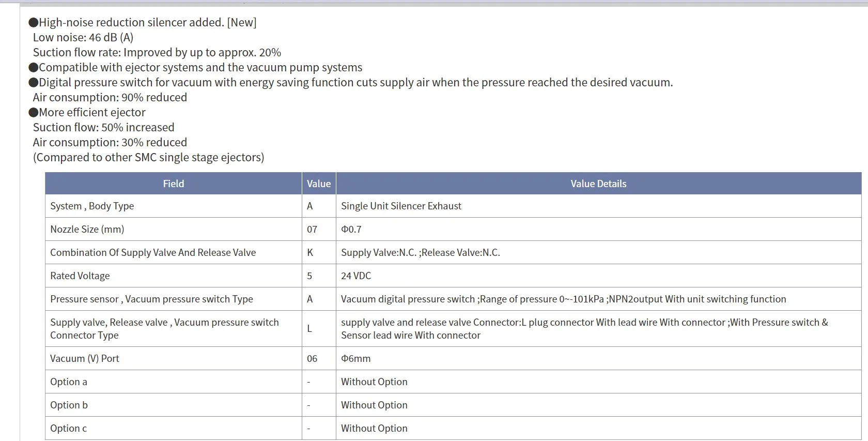Click the Nozzle Size (mm) field
Screen dimensions: 868x441
tap(174, 229)
